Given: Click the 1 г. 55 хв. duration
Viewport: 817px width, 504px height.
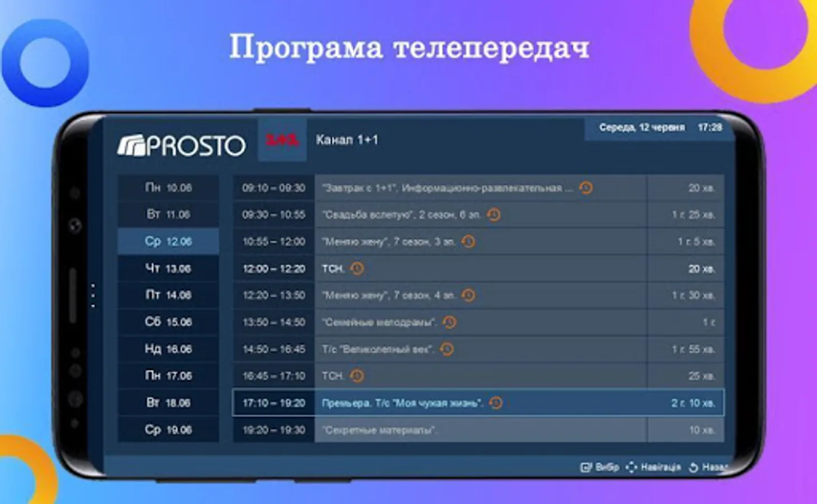Looking at the screenshot, I should coord(694,349).
